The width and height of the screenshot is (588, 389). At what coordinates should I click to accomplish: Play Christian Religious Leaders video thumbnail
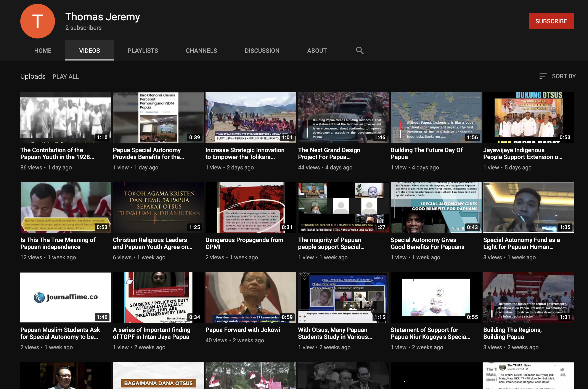[158, 207]
